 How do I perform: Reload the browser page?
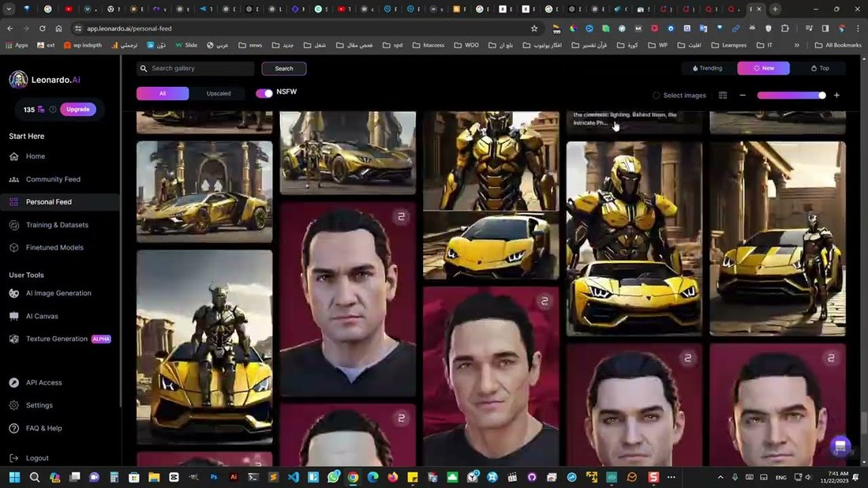(x=42, y=28)
